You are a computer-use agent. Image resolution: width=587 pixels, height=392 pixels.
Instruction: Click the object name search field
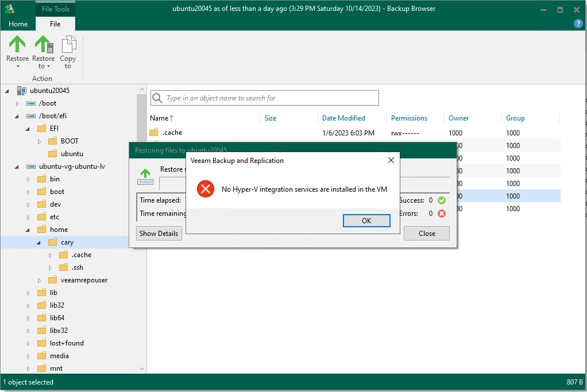pos(264,98)
